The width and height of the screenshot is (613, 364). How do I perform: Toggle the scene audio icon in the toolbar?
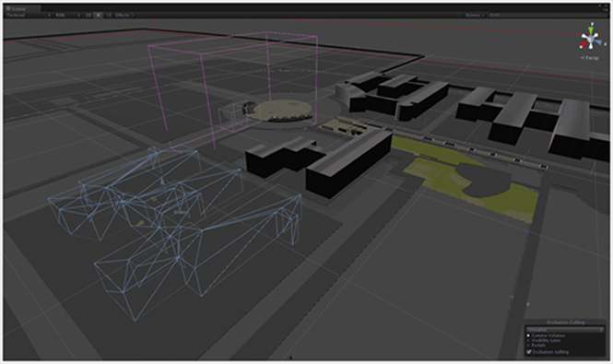click(108, 15)
